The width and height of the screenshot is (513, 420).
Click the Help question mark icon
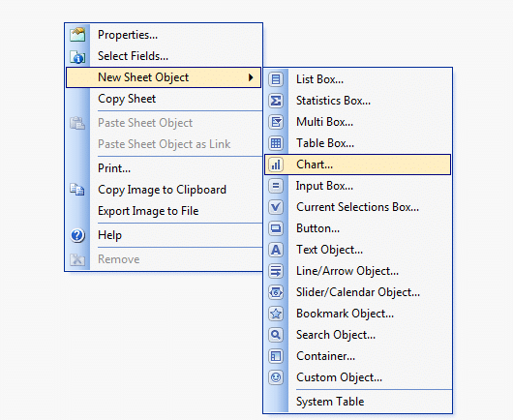point(77,235)
